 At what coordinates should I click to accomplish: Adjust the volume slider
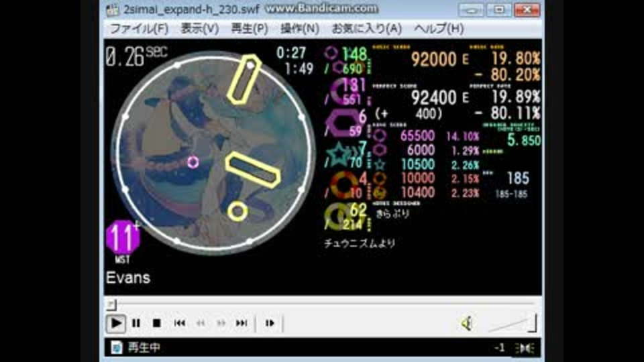coord(512,323)
